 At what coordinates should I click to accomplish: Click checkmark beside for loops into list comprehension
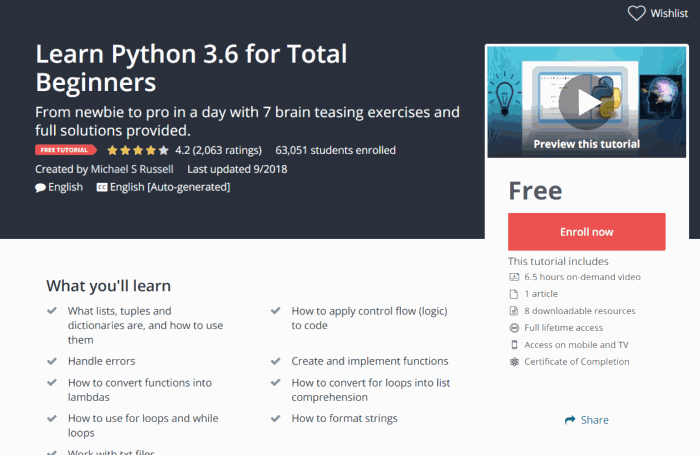(x=275, y=383)
